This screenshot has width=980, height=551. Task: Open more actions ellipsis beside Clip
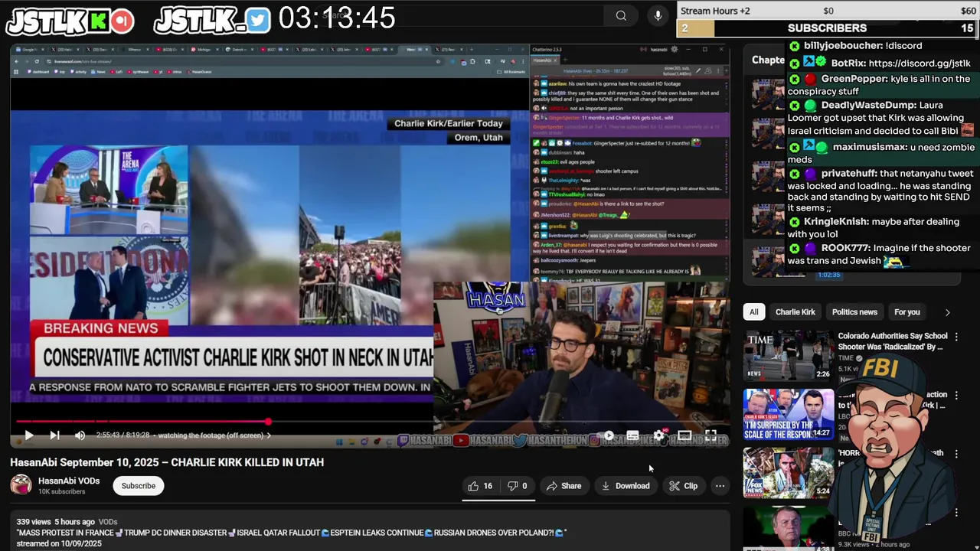(x=720, y=486)
